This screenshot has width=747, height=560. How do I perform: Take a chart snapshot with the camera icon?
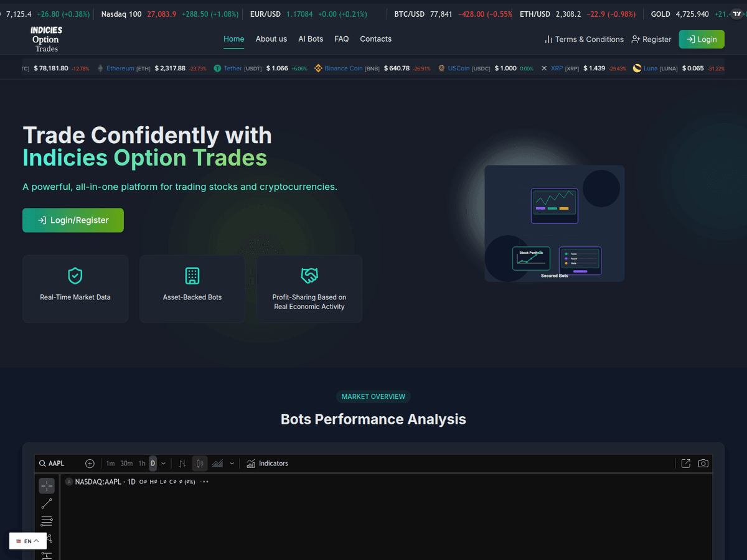(703, 464)
